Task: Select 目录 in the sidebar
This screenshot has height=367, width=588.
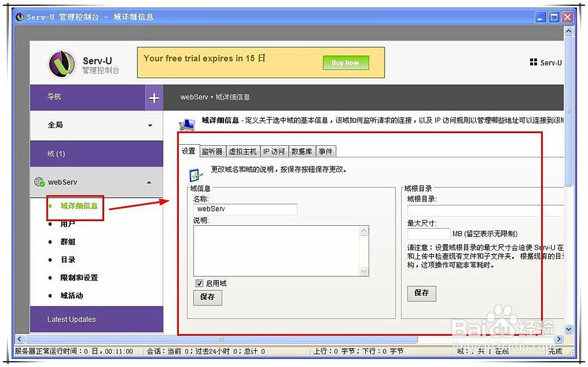Action: [x=68, y=260]
